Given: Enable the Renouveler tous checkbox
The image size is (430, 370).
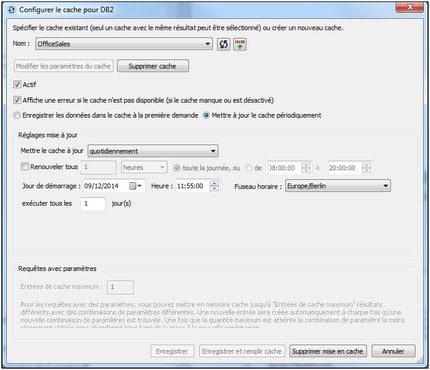Looking at the screenshot, I should point(25,167).
